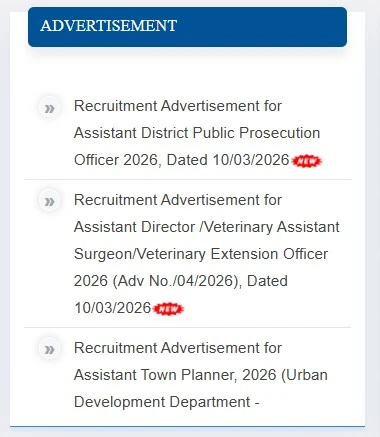The image size is (380, 437).
Task: Click the Development Department text line
Action: pyautogui.click(x=167, y=402)
